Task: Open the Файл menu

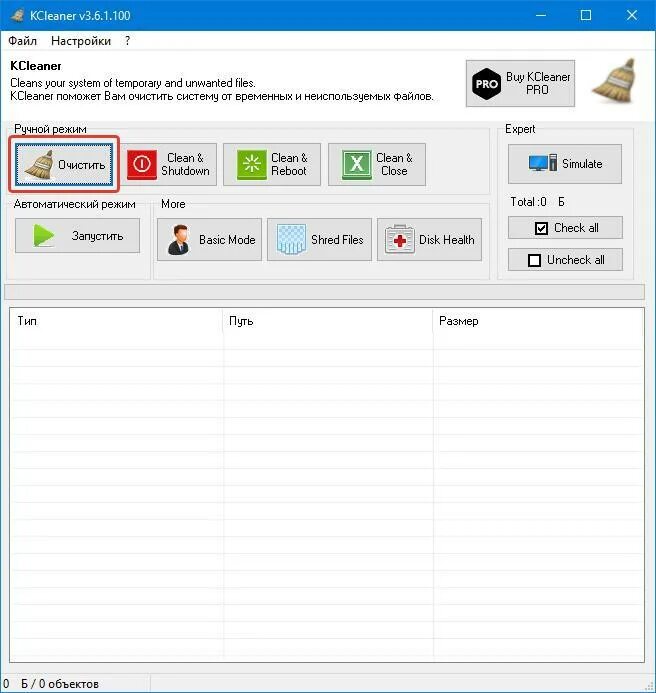Action: click(x=23, y=41)
